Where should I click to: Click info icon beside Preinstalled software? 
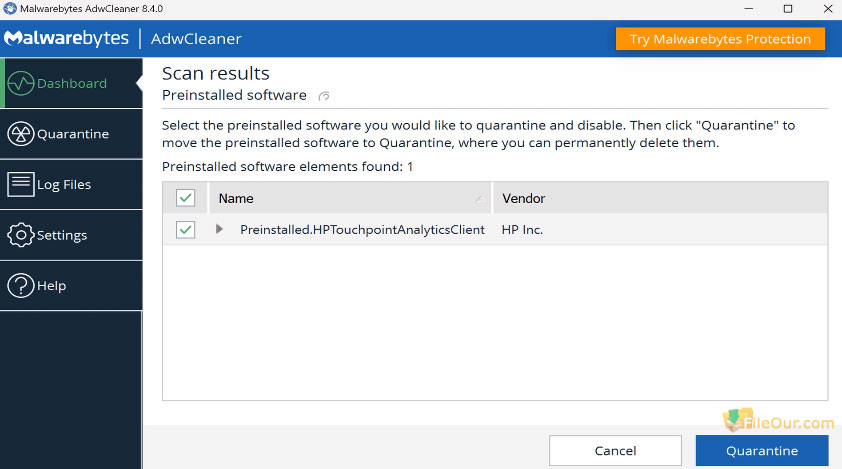(x=324, y=96)
